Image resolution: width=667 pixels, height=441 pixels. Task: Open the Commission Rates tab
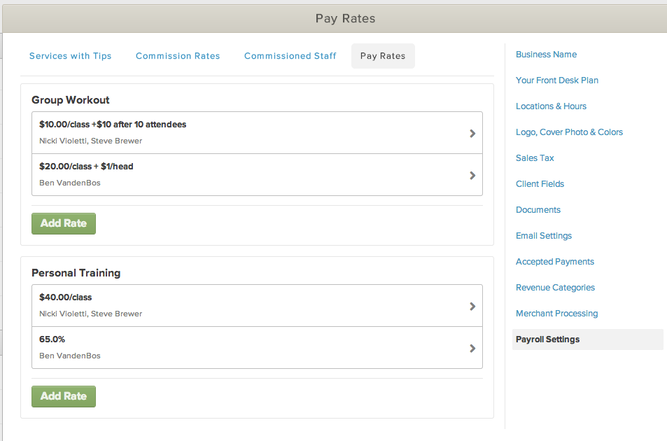click(x=178, y=56)
